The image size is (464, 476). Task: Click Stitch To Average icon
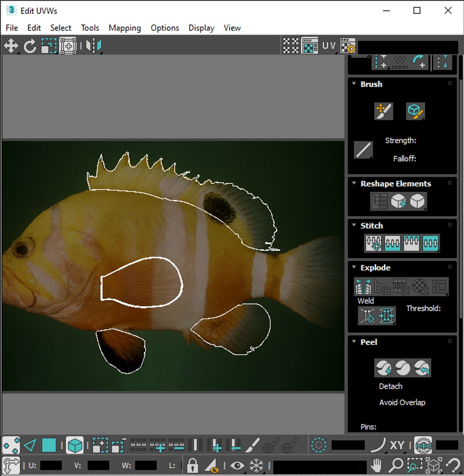click(x=392, y=243)
